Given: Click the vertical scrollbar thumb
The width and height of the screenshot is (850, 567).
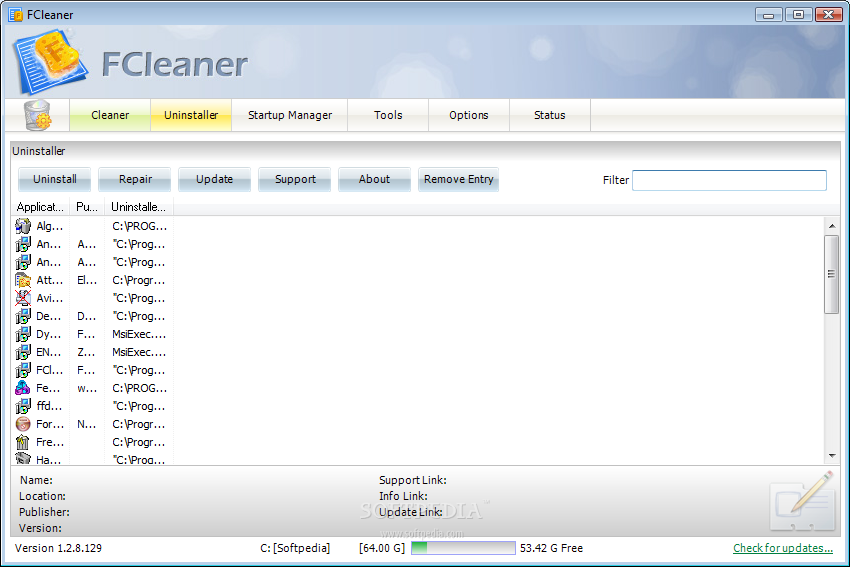Looking at the screenshot, I should (x=832, y=274).
